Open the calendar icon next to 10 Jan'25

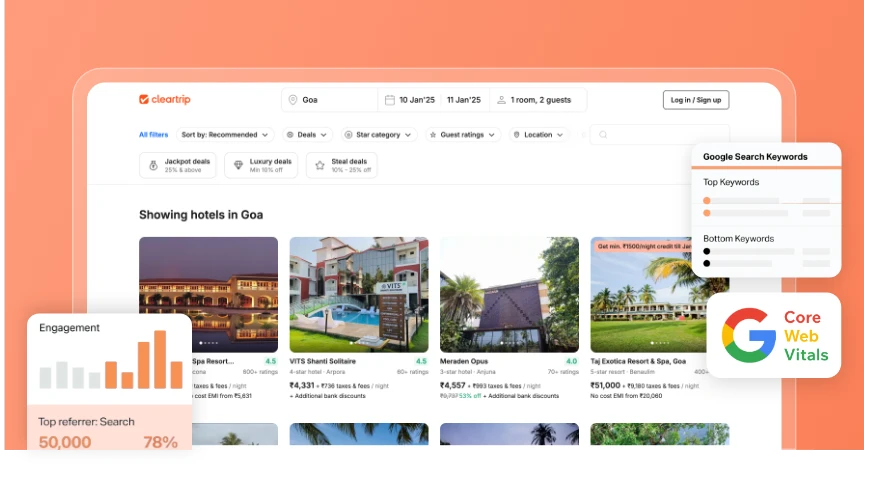tap(390, 100)
